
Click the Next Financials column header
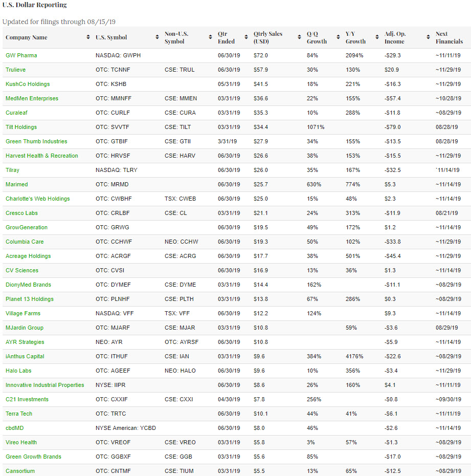coord(448,38)
